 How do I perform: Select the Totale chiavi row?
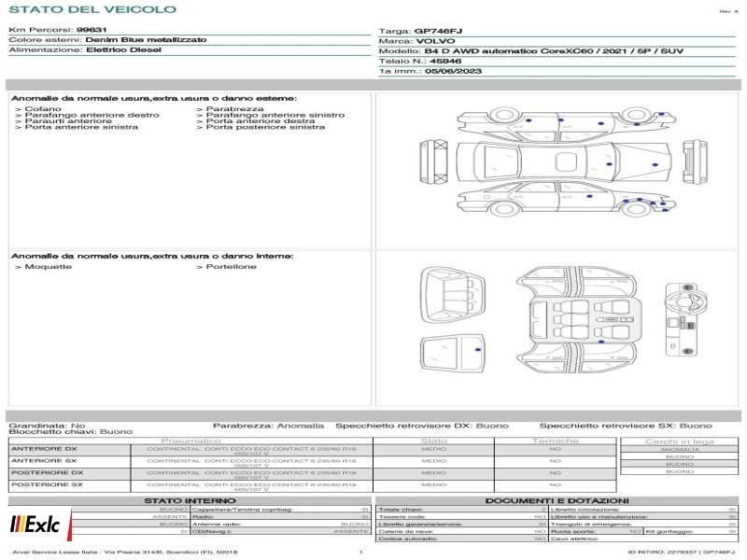tap(461, 510)
